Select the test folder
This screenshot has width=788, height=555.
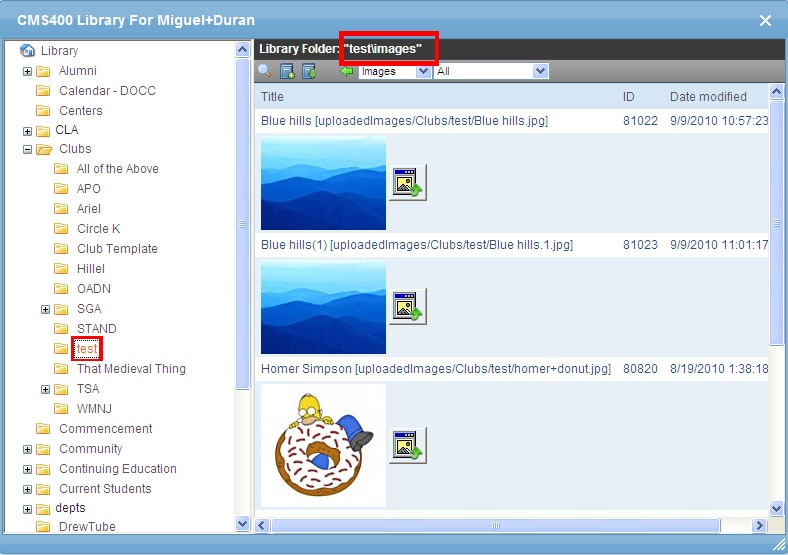(86, 348)
